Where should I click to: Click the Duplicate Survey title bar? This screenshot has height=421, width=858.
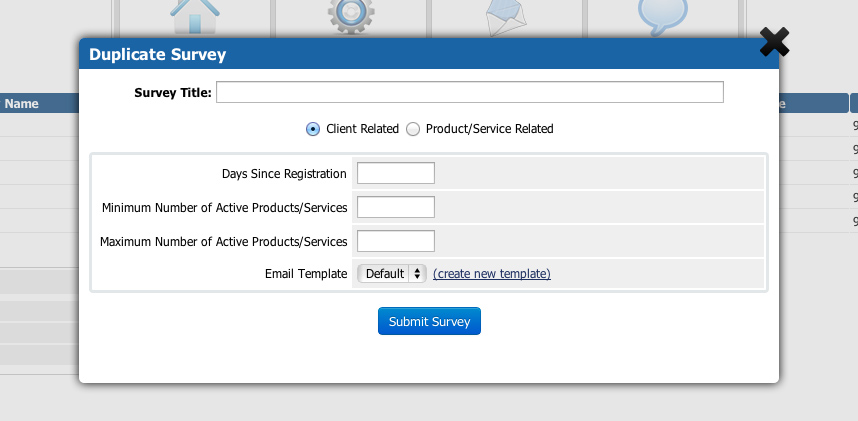point(400,55)
